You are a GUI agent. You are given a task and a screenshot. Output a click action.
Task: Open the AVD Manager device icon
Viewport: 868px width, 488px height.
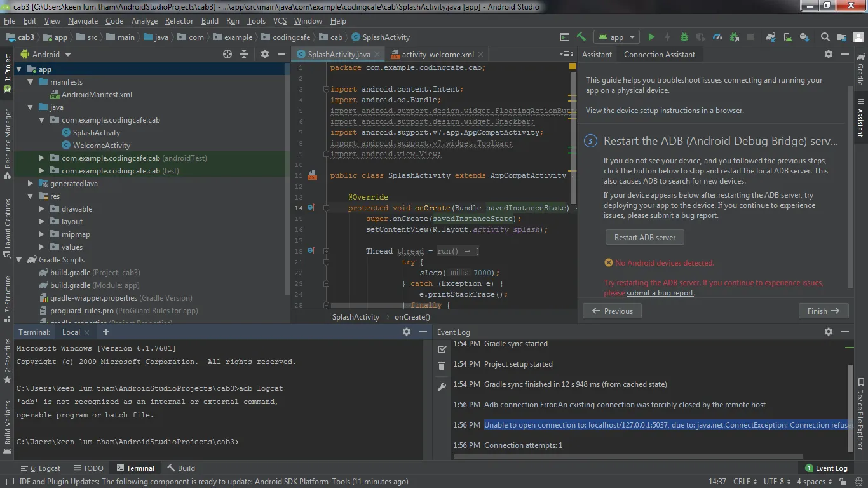click(788, 37)
